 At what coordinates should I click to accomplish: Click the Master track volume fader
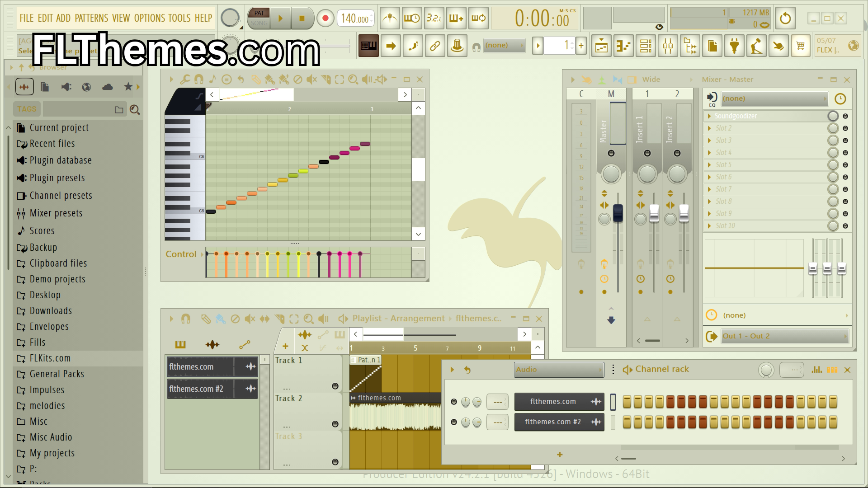point(618,213)
